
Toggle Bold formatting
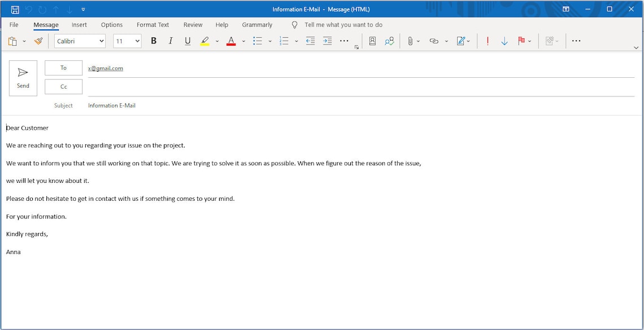tap(154, 41)
